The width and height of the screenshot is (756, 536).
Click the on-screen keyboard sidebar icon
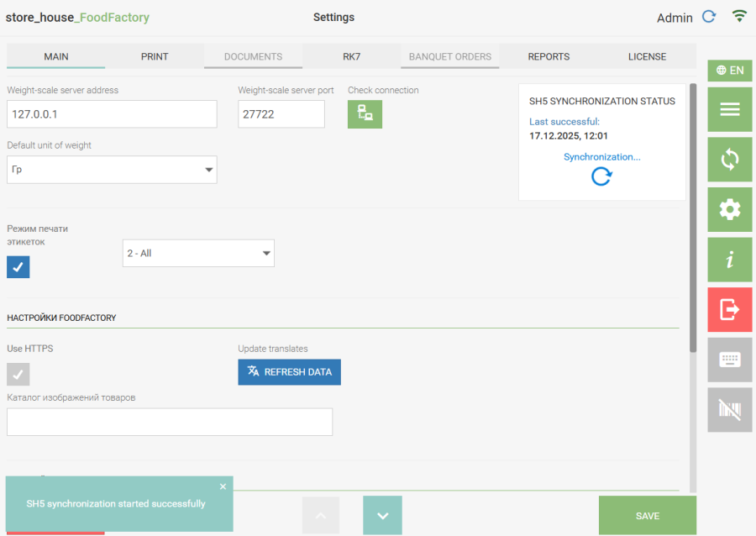pos(729,360)
